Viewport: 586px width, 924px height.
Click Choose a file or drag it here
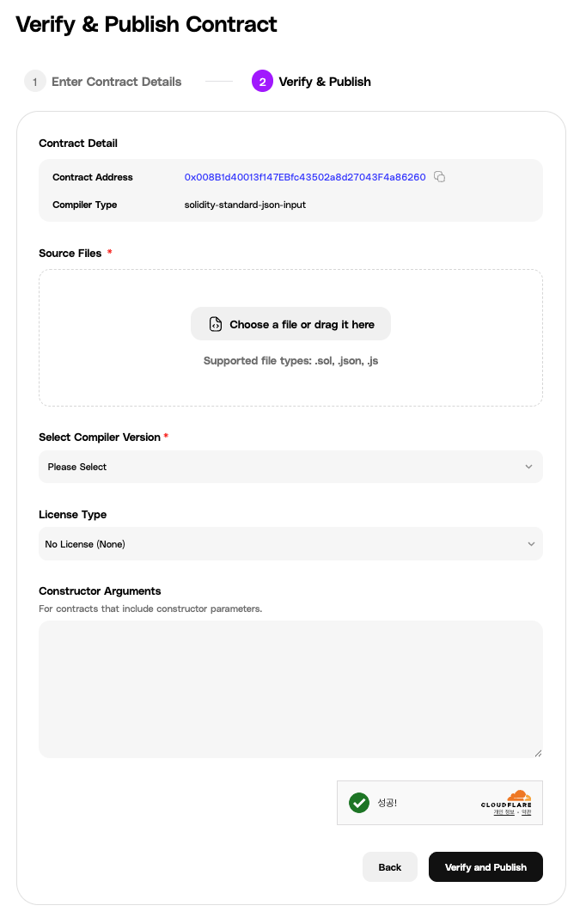coord(302,324)
